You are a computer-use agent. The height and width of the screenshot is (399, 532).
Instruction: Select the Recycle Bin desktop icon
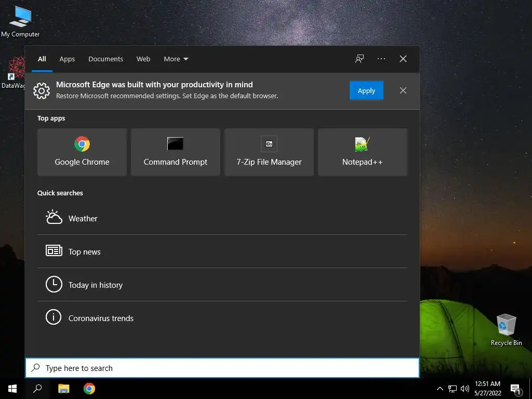tap(506, 330)
